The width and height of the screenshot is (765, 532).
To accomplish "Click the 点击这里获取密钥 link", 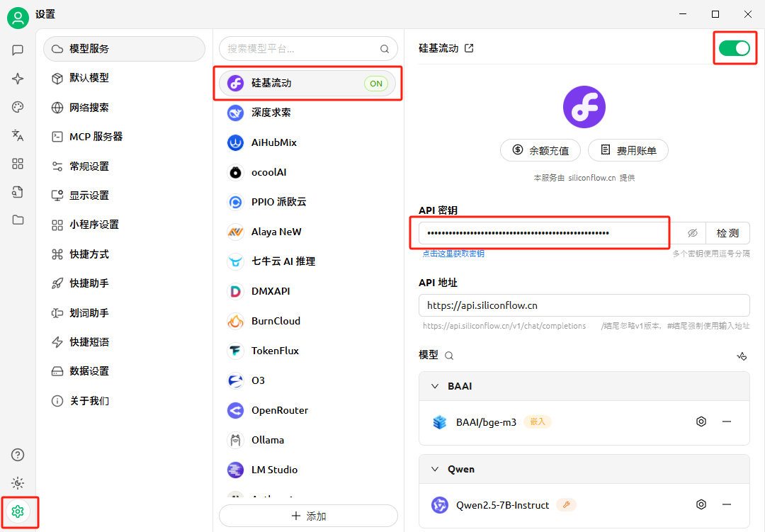I will (453, 254).
